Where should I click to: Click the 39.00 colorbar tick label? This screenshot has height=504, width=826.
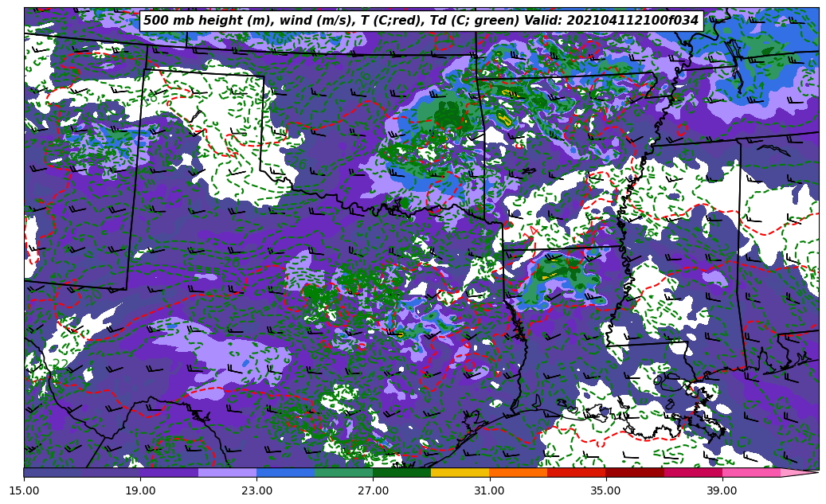(722, 490)
